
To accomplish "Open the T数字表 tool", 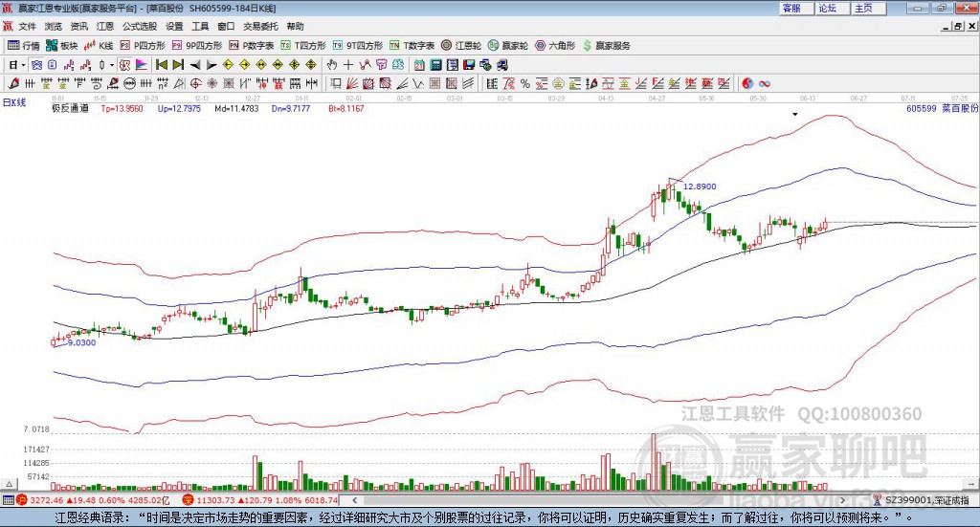I will (x=412, y=46).
